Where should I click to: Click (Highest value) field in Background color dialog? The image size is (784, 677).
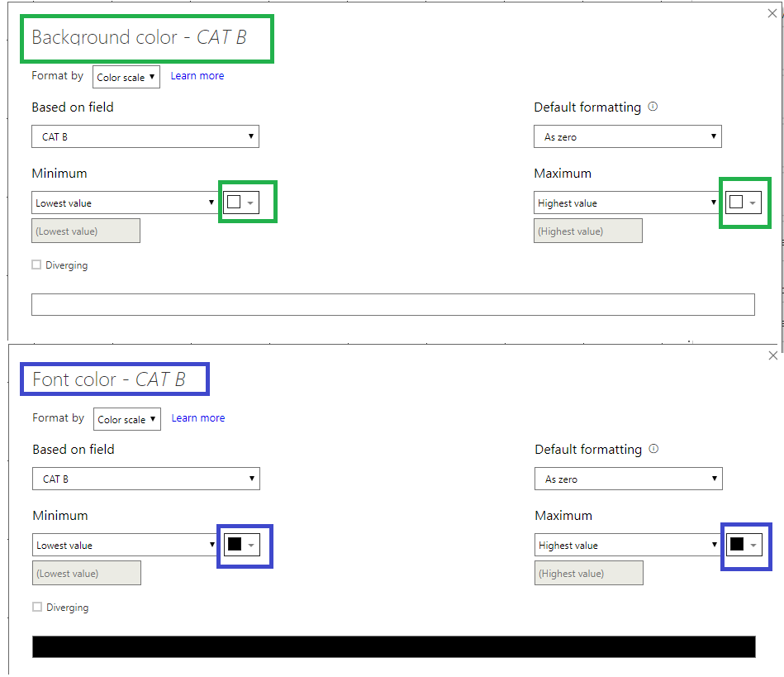[588, 231]
